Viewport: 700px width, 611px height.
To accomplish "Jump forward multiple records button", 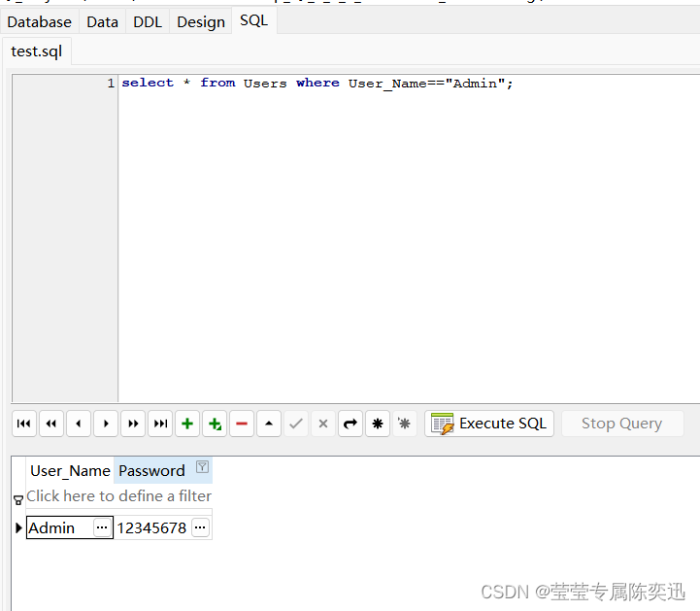I will coord(133,424).
